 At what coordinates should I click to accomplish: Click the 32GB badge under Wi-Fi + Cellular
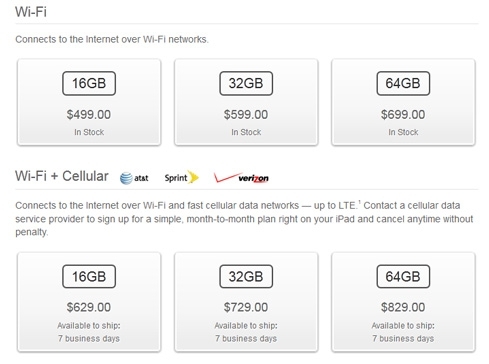[x=246, y=276]
